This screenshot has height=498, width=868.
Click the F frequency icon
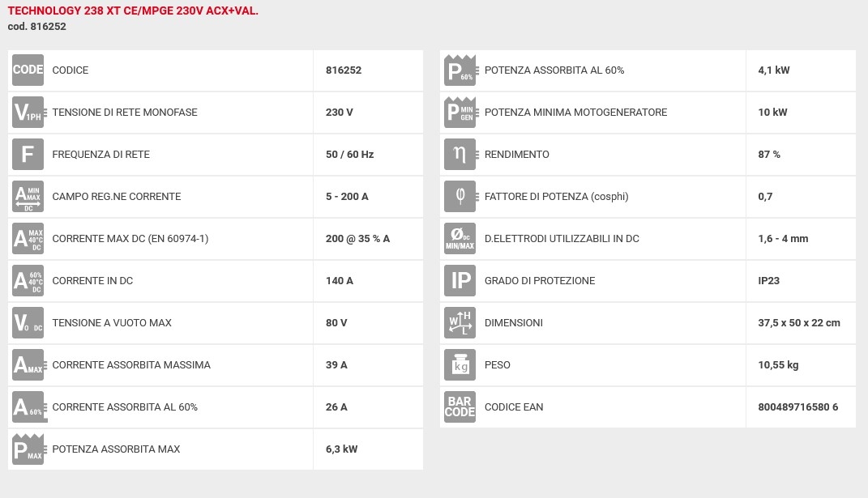(x=28, y=155)
